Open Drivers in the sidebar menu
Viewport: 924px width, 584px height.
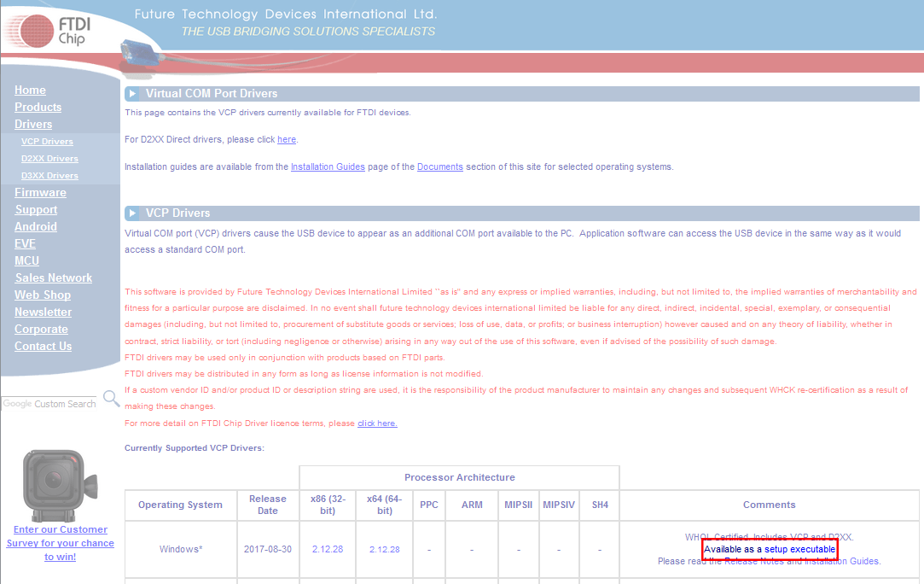pyautogui.click(x=33, y=125)
